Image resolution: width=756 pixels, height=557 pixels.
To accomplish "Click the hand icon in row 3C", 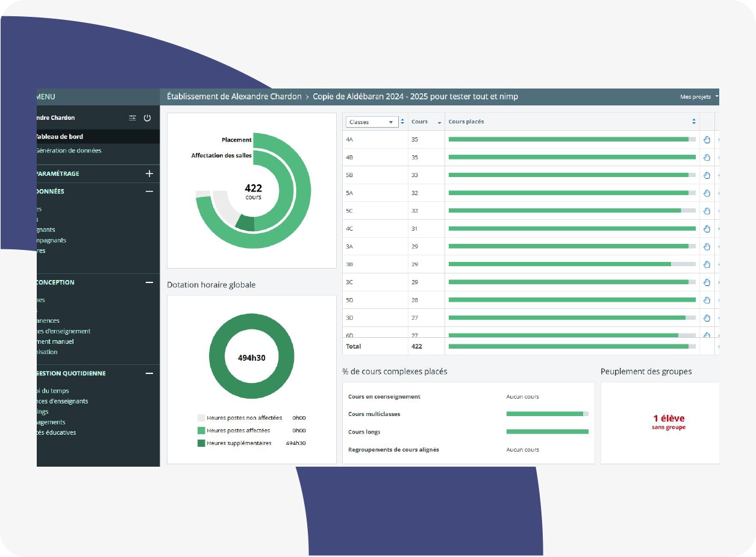I will 707,282.
